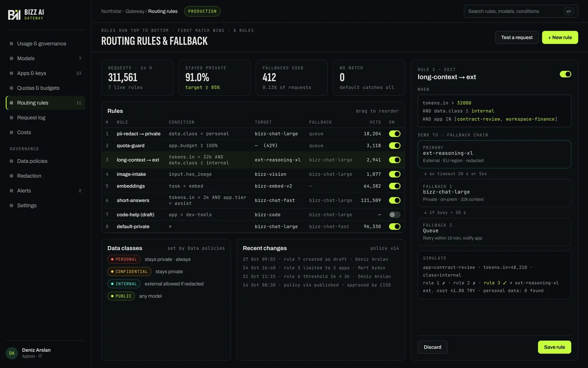Click the Requests 24 H stat card
The width and height of the screenshot is (588, 368).
tap(137, 78)
